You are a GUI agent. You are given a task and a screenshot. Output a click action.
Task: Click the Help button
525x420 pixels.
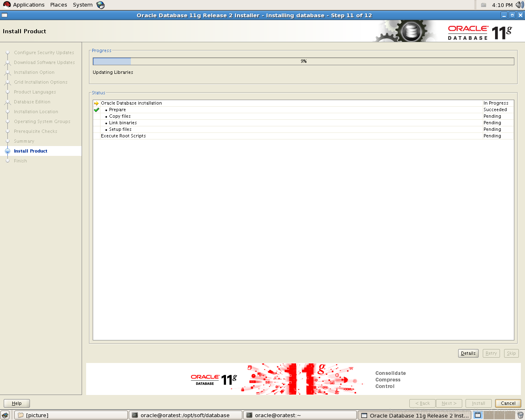[x=17, y=403]
